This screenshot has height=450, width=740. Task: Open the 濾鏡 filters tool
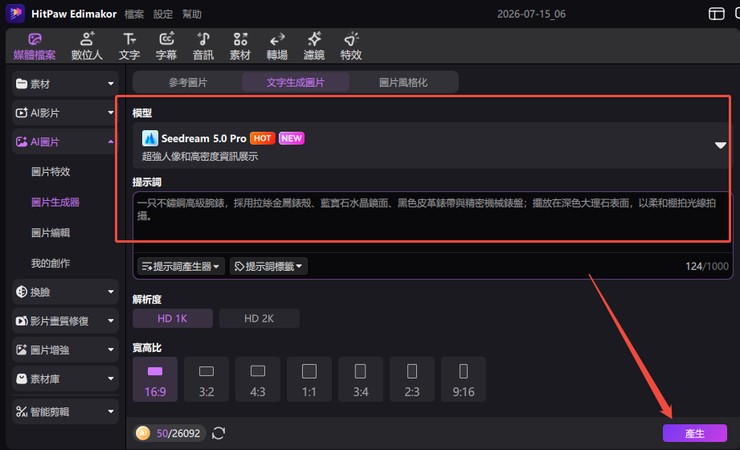[314, 46]
